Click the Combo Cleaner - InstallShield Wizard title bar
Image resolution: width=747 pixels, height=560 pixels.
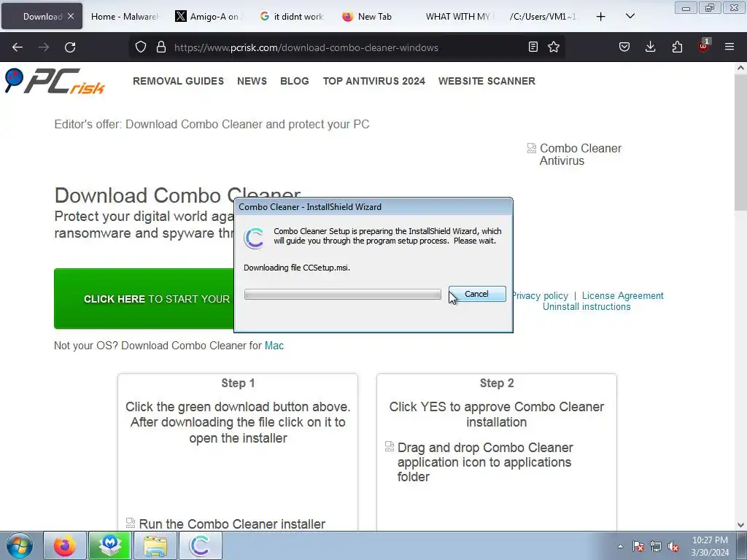373,206
